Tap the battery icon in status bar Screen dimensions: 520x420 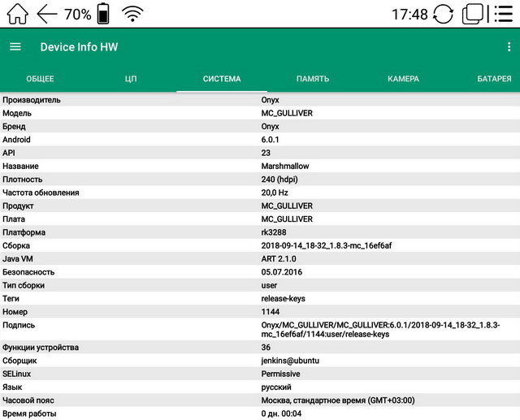[103, 14]
